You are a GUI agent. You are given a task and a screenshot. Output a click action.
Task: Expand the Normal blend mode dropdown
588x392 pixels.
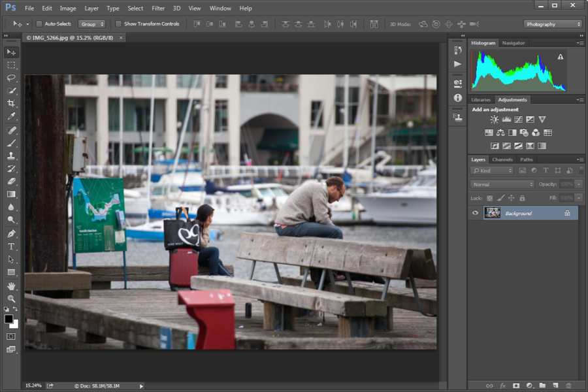[x=502, y=184]
